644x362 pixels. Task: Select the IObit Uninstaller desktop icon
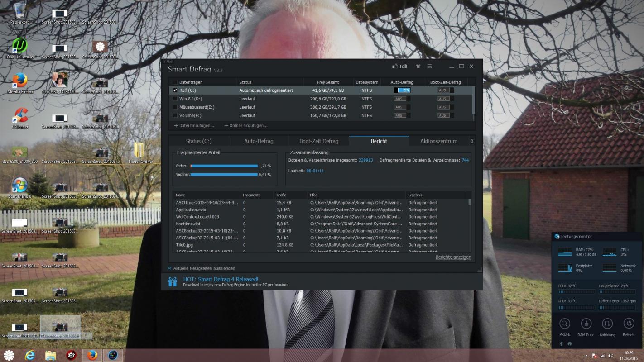(x=19, y=48)
